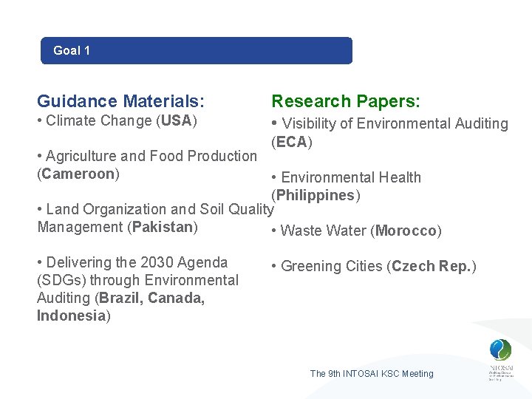
Task: Click 'Agriculture and Food Production' bullet text
Action: [147, 156]
